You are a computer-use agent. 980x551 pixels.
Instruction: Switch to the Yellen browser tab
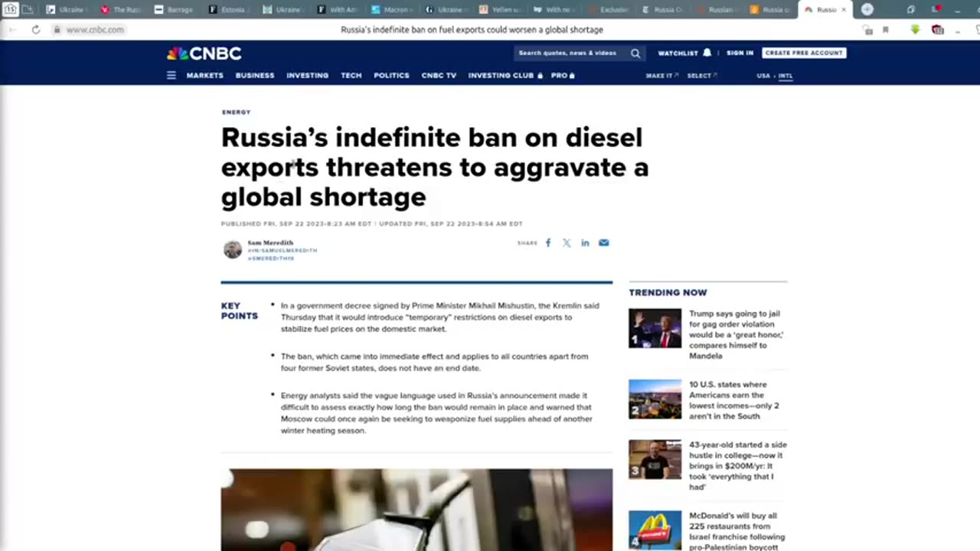[x=501, y=10]
